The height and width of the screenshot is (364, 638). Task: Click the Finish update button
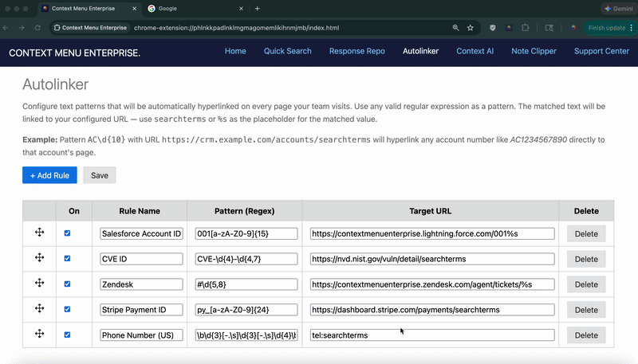point(606,28)
